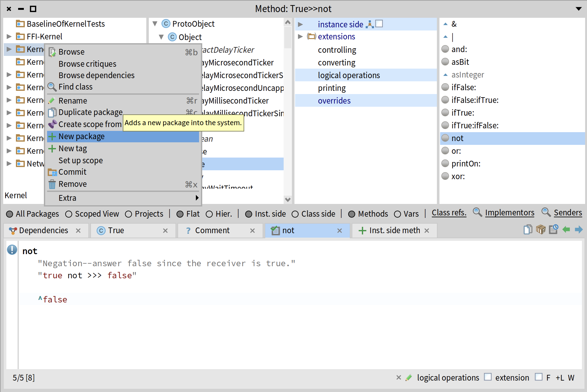The image size is (587, 392).
Task: Collapse the ProtoObject class tree node
Action: click(x=155, y=24)
